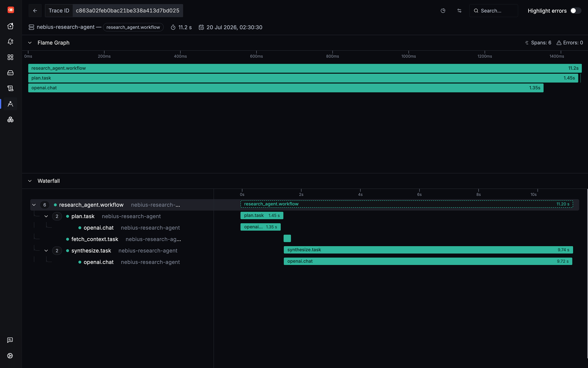The image size is (588, 368).
Task: Select the research_agent.workflow flame graph bar
Action: click(305, 68)
